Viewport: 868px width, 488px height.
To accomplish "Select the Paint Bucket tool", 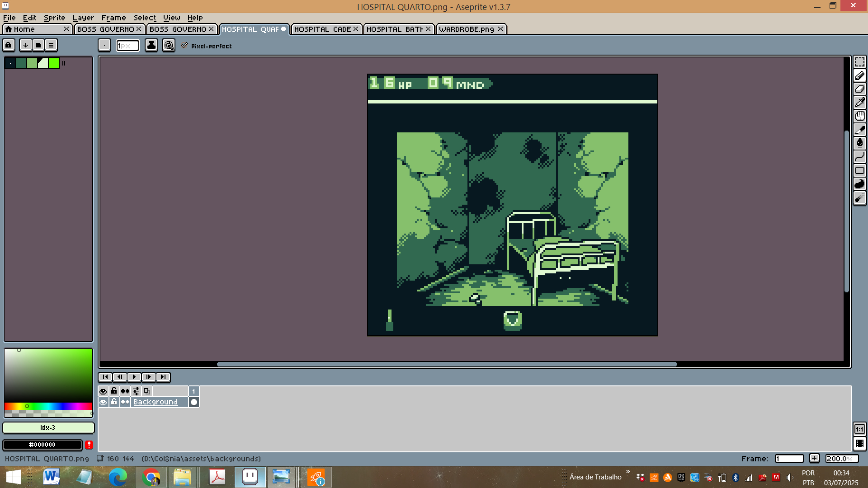I will coord(859,143).
